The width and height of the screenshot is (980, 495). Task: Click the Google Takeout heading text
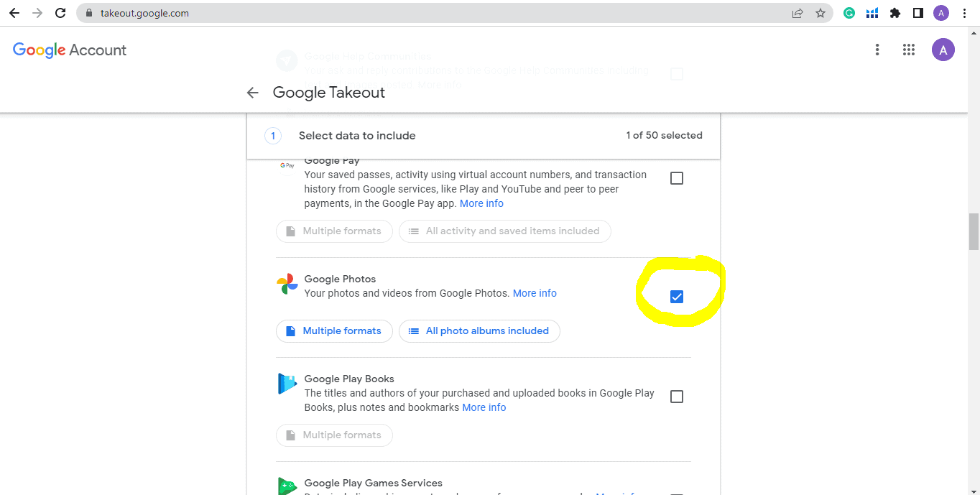coord(329,93)
